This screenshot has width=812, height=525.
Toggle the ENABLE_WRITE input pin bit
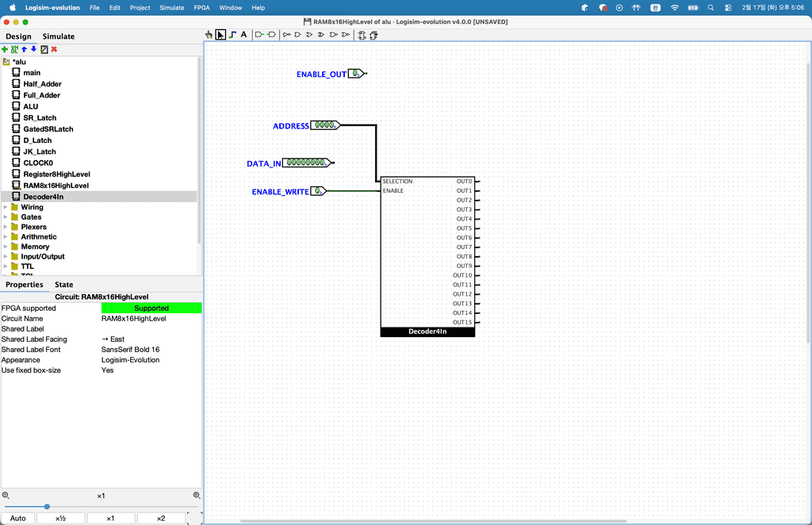[x=317, y=191]
